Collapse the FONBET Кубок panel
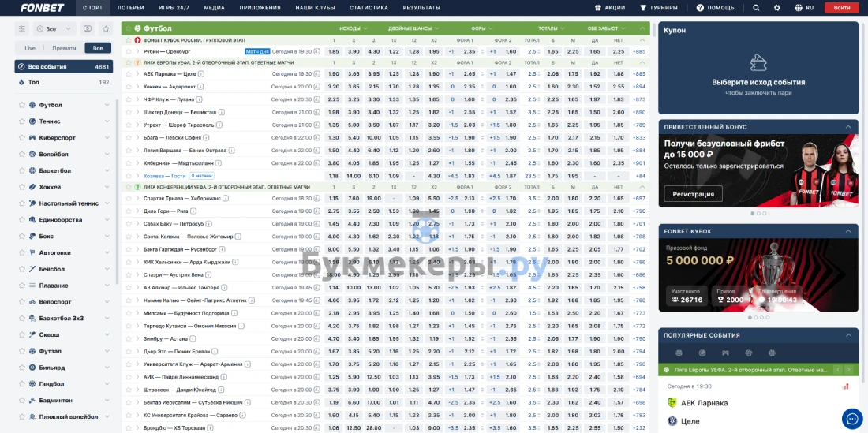 [848, 231]
